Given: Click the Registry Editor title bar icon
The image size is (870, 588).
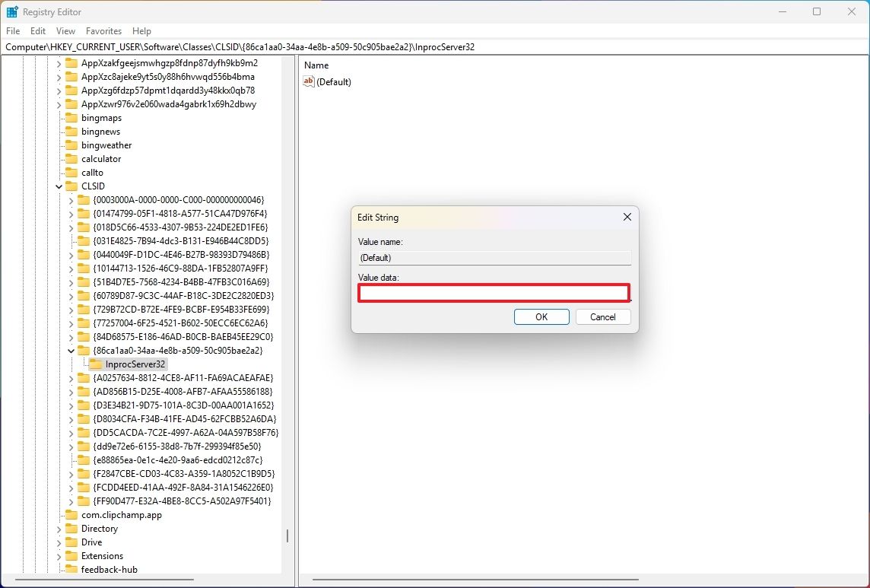Looking at the screenshot, I should [11, 11].
